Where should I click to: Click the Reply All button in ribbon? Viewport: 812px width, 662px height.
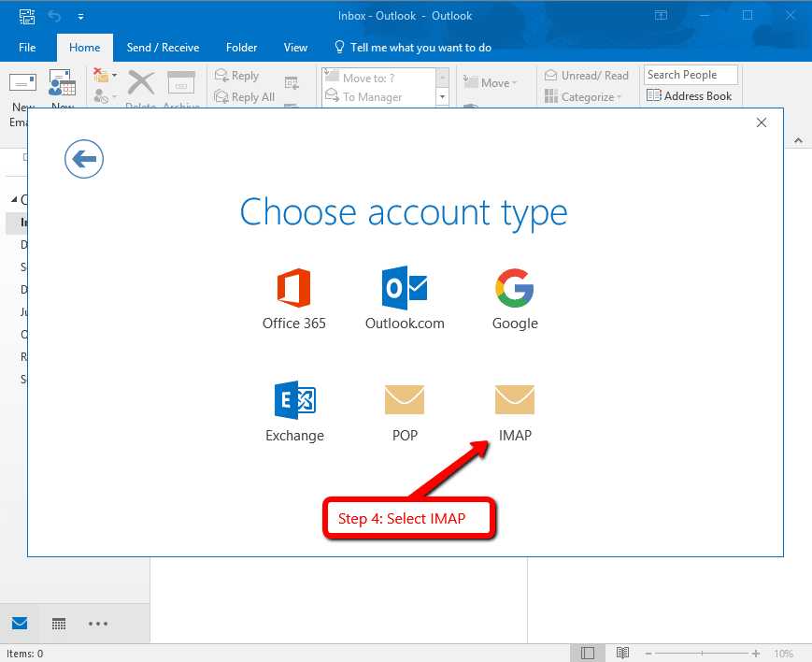click(245, 97)
